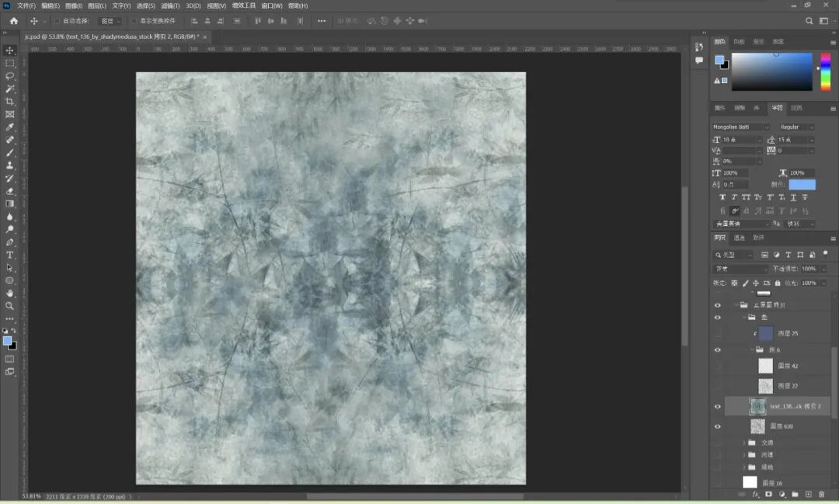Enable the 自动选择 auto-select checkbox

(57, 21)
